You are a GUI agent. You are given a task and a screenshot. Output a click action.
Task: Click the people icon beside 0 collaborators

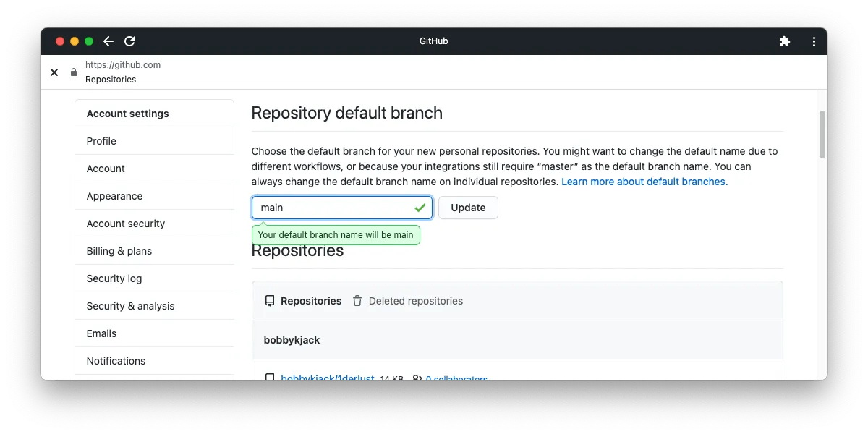tap(418, 378)
